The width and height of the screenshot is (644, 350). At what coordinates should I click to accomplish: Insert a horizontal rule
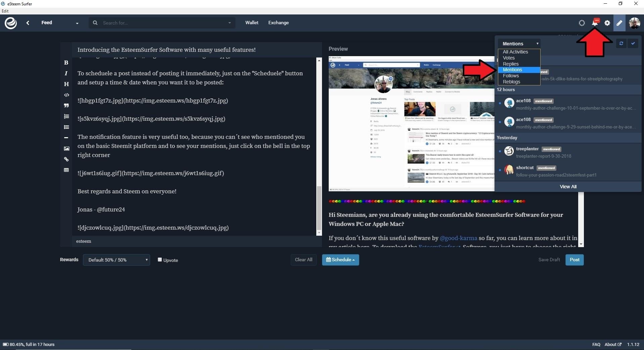tap(66, 138)
